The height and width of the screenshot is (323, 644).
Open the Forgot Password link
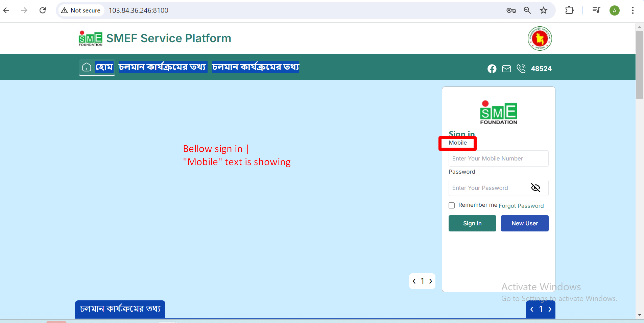521,206
